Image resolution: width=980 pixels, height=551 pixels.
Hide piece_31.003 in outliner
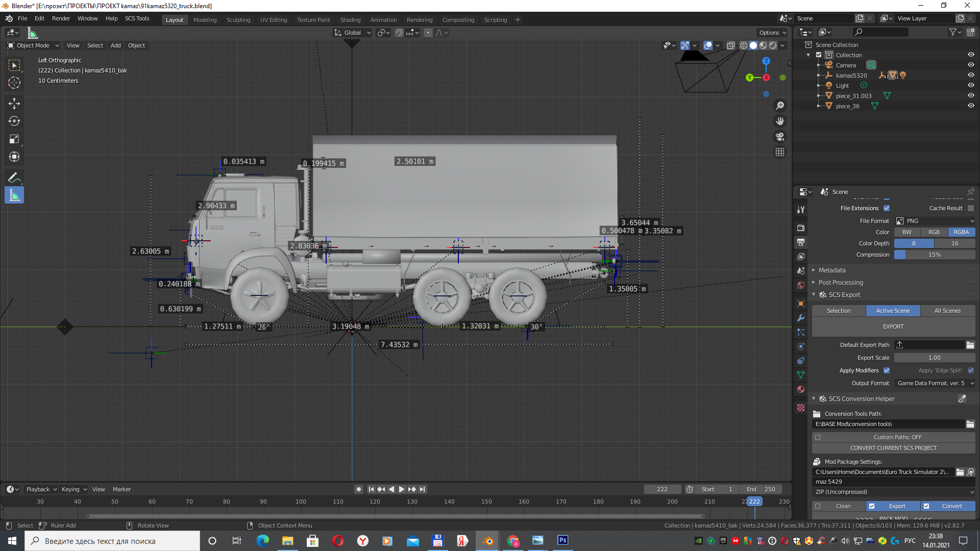[971, 95]
